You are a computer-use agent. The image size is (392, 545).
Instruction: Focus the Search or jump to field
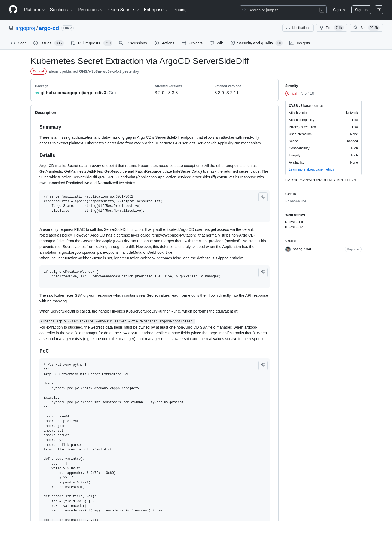283,10
